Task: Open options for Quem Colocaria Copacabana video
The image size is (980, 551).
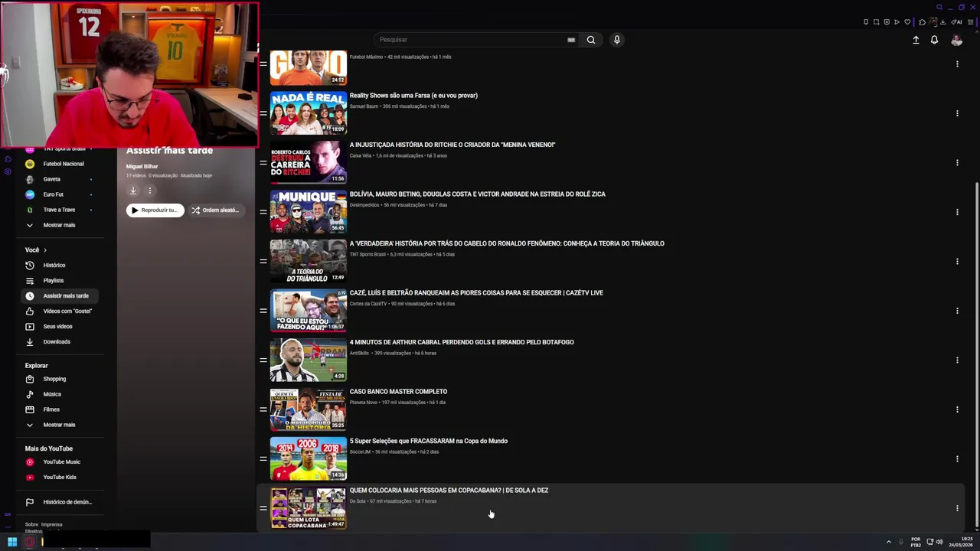Action: pyautogui.click(x=957, y=508)
